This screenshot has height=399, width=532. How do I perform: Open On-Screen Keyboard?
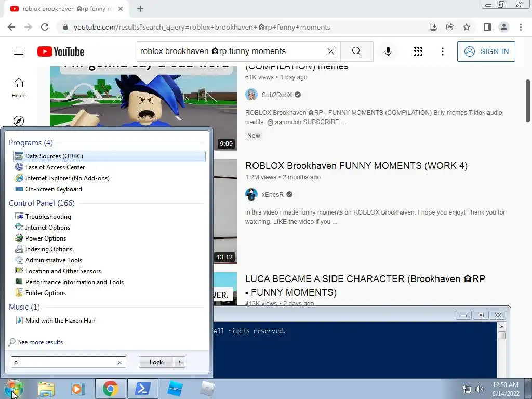[x=109, y=189]
